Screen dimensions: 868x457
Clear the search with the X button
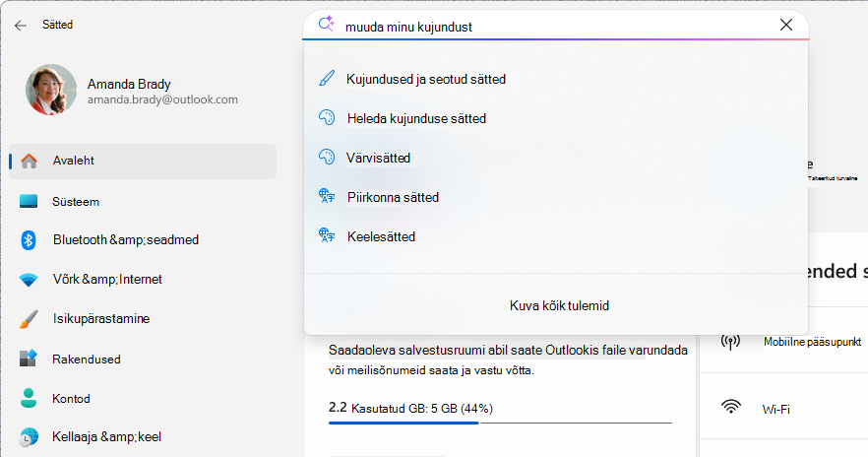[785, 25]
